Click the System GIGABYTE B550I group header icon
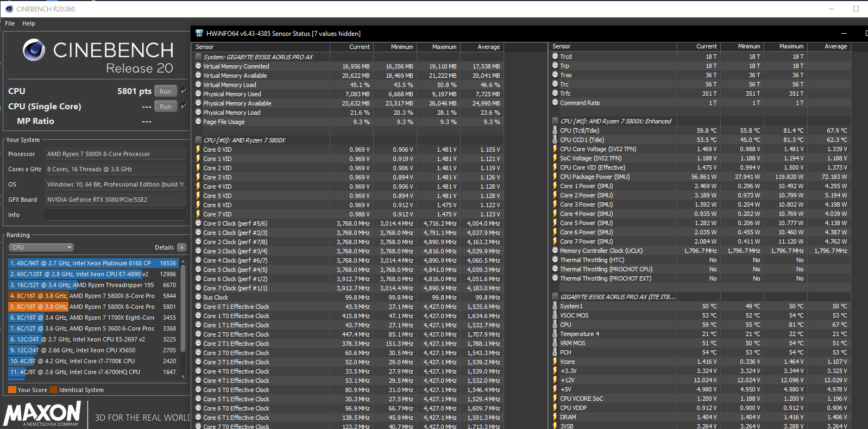The image size is (868, 429). tap(198, 57)
